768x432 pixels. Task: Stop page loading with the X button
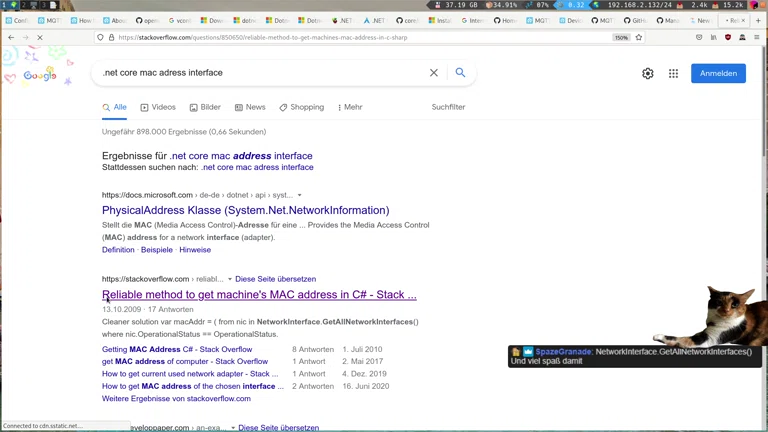click(40, 37)
